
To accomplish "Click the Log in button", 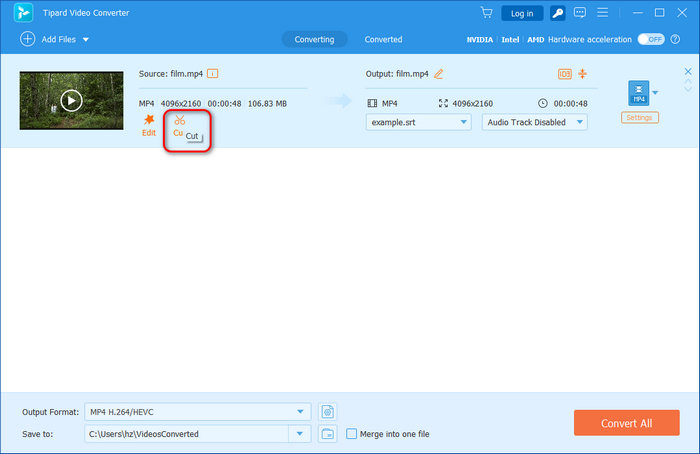I will coord(522,13).
